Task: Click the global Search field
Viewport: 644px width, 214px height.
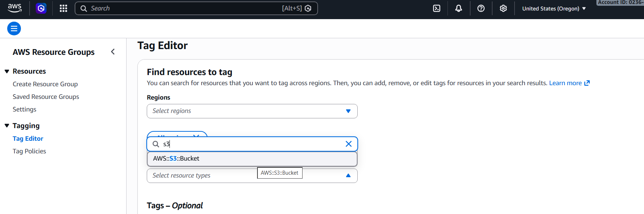Action: [196, 8]
